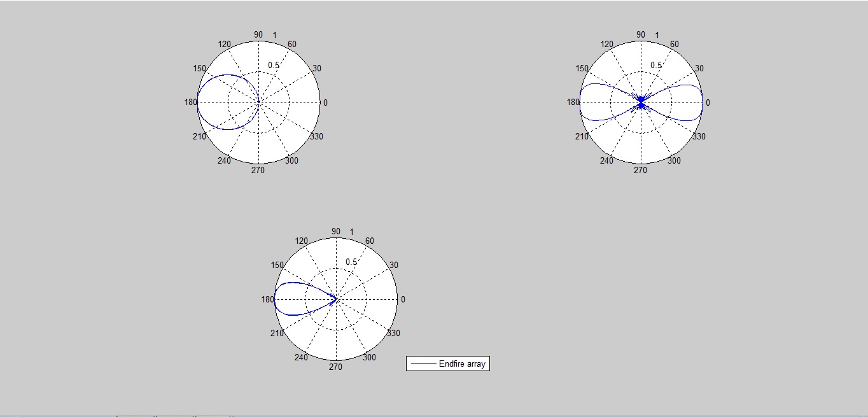Click the dense center origin of figure-eight plot
This screenshot has height=417, width=868.
point(641,102)
